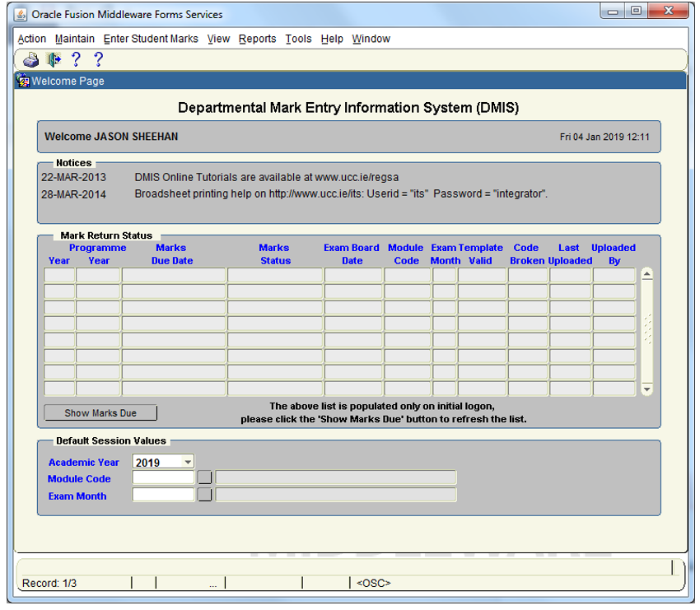Click the Java icon in window title bar
Screen dimensions: 700x610
coord(21,14)
